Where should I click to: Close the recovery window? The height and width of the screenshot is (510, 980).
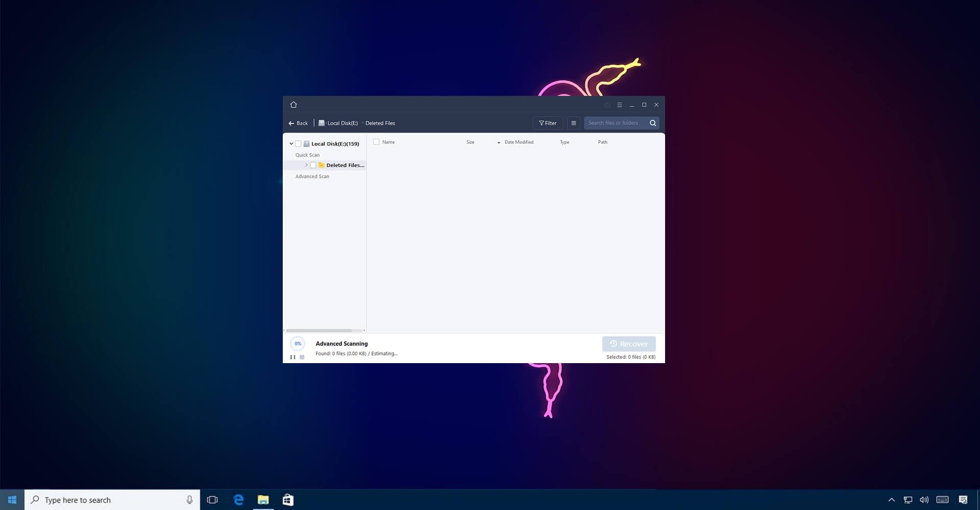[656, 105]
